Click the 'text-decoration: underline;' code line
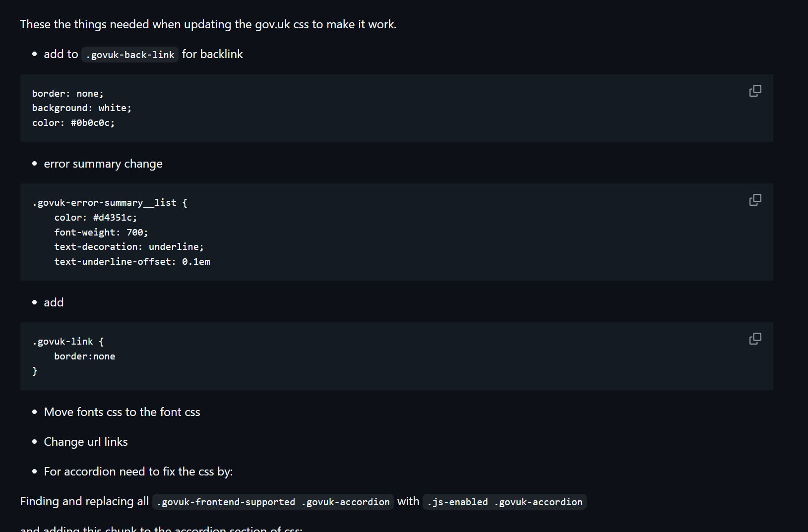This screenshot has height=532, width=808. [128, 247]
